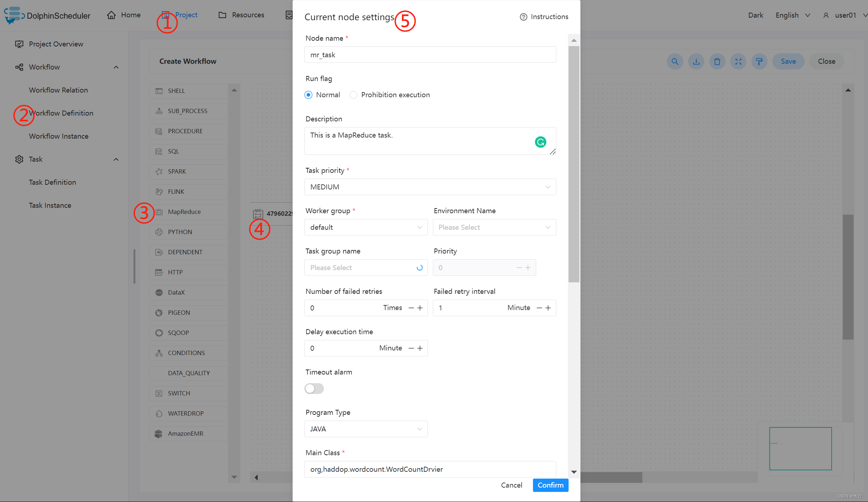868x502 pixels.
Task: Click the Workflow menu item
Action: coord(45,67)
